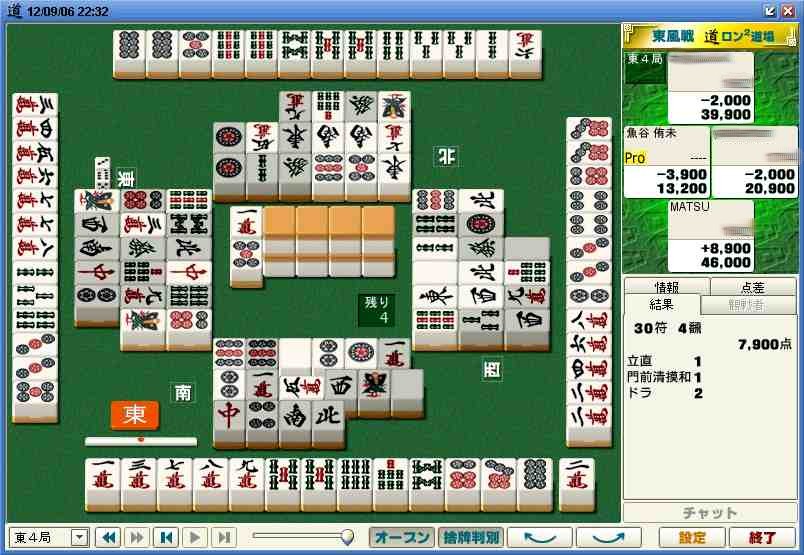Toggle the 捨牌判別 discard-identification button
The image size is (804, 555).
(x=471, y=538)
